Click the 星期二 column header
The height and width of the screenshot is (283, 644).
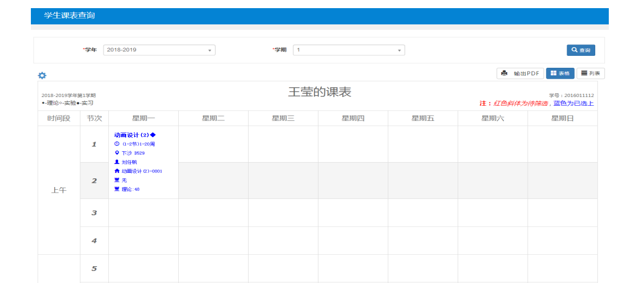[x=213, y=119]
